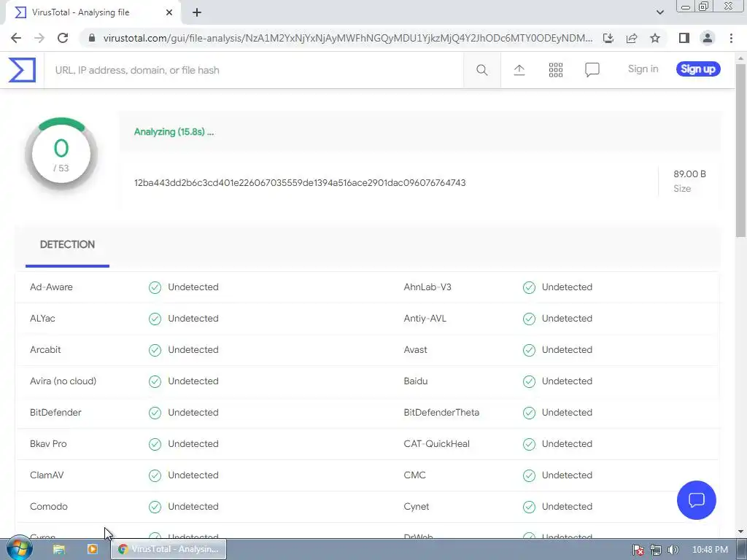Click the VirusTotal logo icon
Screen dimensions: 747x560
(x=22, y=70)
